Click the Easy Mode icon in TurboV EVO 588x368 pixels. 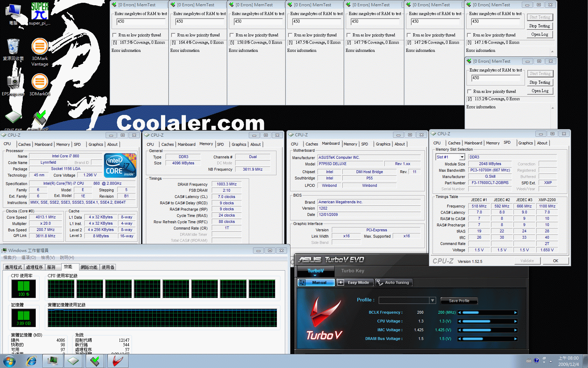341,282
